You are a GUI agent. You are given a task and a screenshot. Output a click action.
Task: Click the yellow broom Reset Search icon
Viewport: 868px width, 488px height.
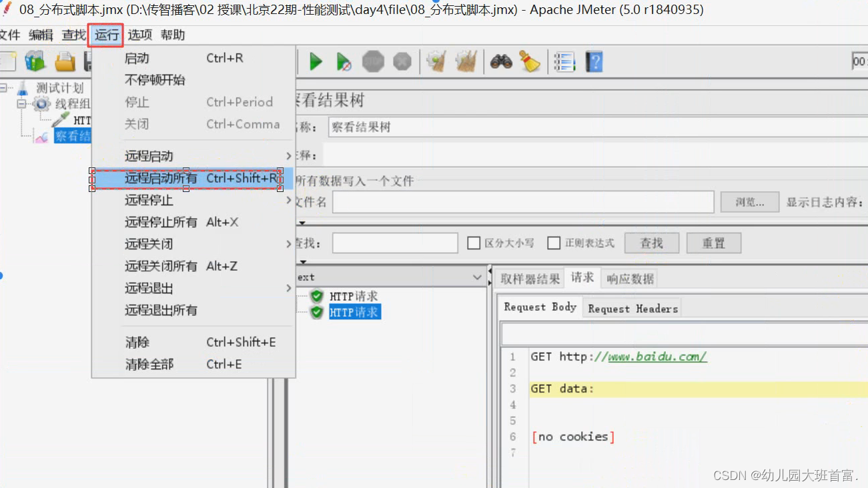click(x=530, y=62)
